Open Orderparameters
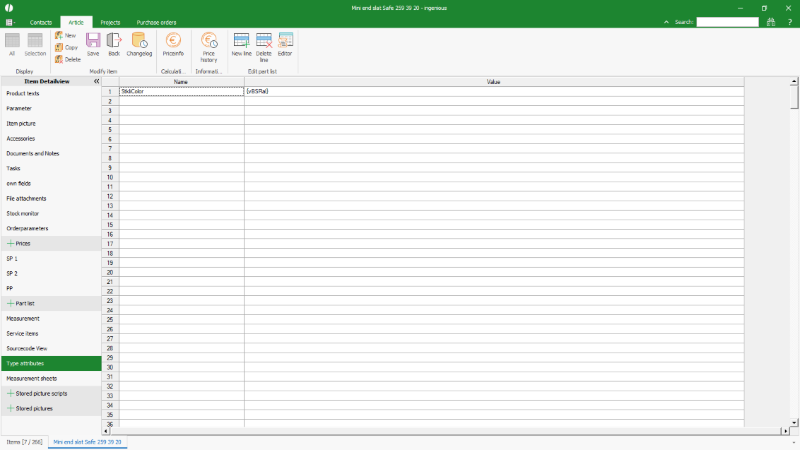800x450 pixels. pyautogui.click(x=51, y=228)
